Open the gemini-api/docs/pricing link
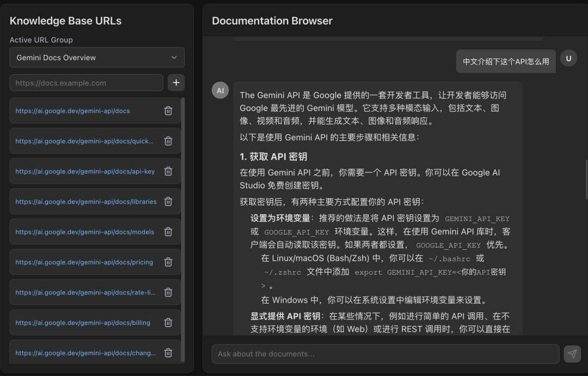The image size is (588, 376). pyautogui.click(x=84, y=262)
